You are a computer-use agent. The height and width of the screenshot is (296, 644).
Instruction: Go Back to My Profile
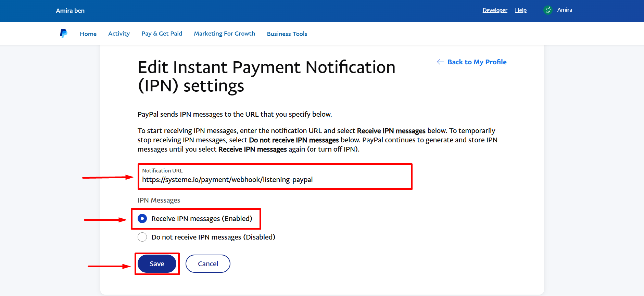(x=477, y=62)
